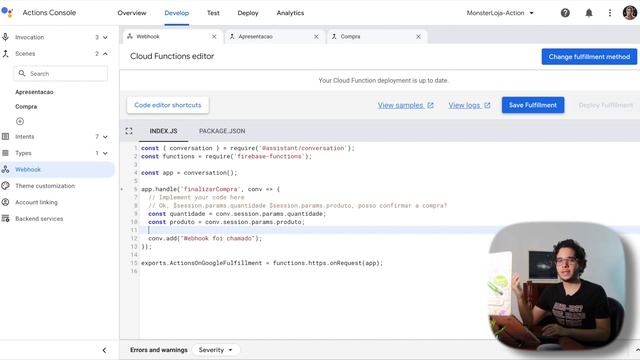Click the Invocation microphone icon
The height and width of the screenshot is (360, 640).
(5, 37)
